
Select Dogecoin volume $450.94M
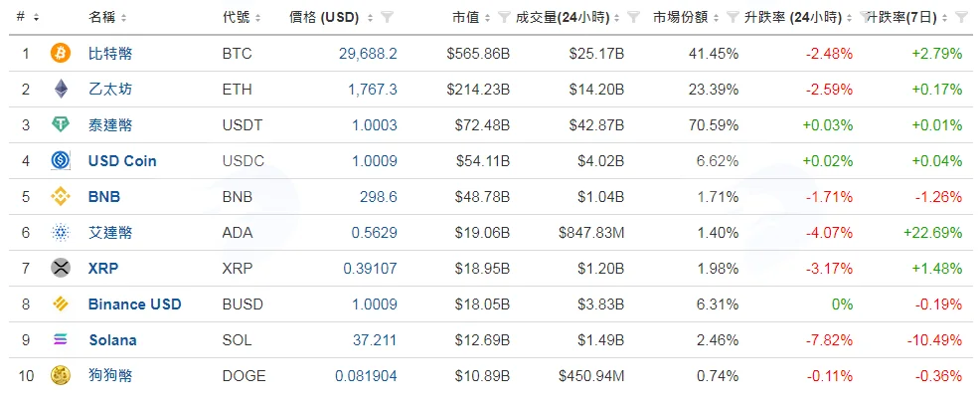pos(591,376)
